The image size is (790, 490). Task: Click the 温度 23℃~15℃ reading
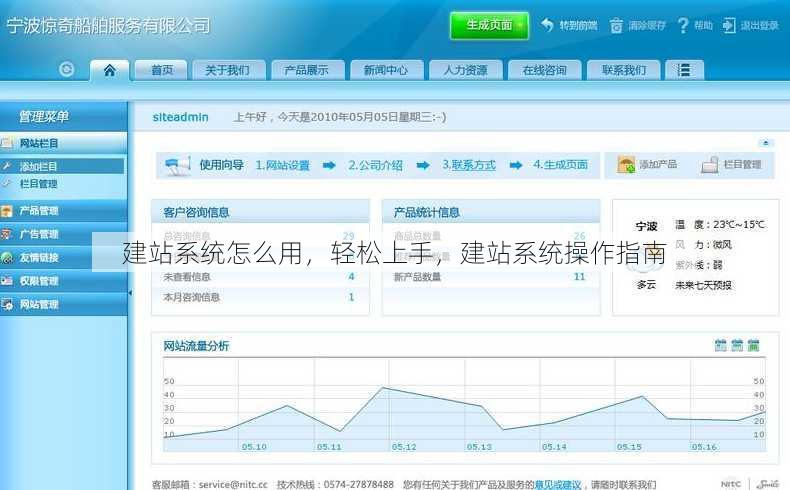pyautogui.click(x=720, y=225)
